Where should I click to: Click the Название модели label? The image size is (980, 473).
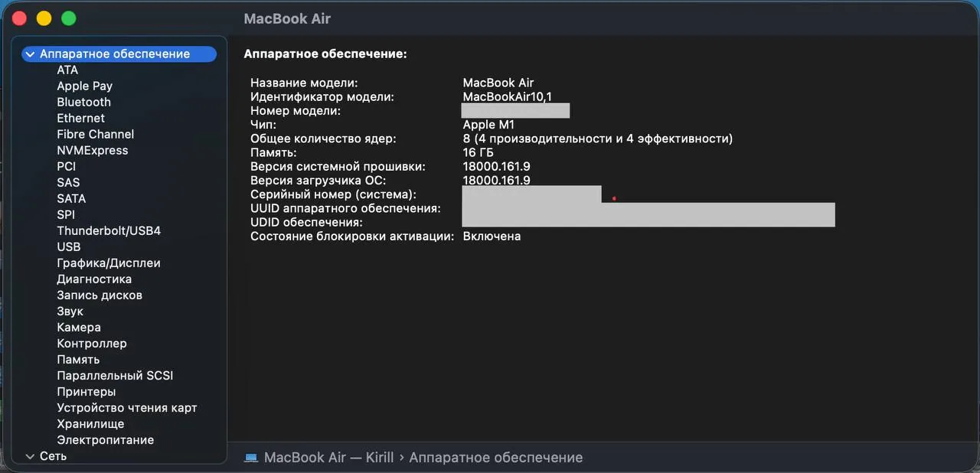304,83
